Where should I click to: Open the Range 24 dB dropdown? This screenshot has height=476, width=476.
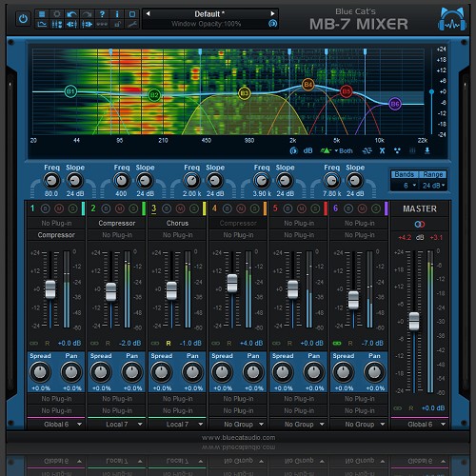click(433, 186)
